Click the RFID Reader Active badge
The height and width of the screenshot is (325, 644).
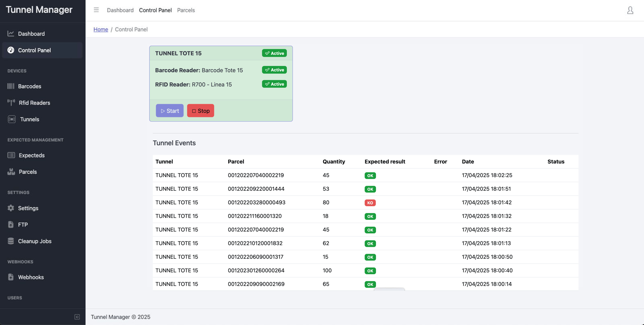[x=274, y=84]
